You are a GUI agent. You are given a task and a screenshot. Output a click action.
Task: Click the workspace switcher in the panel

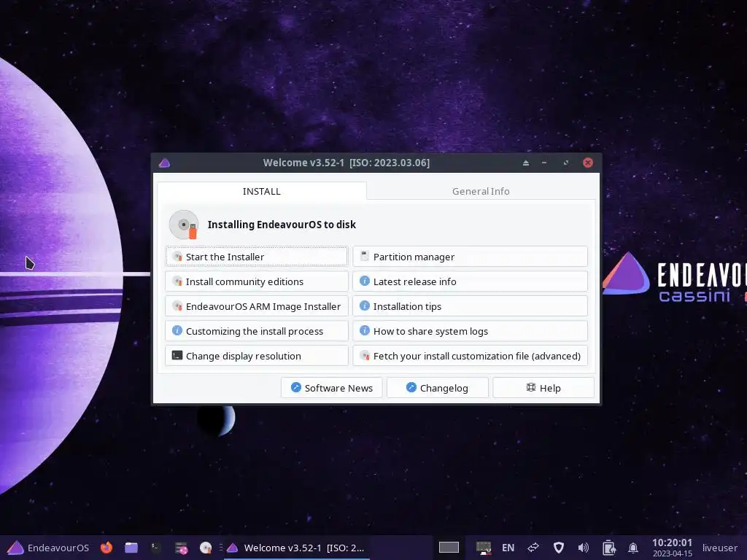coord(449,548)
